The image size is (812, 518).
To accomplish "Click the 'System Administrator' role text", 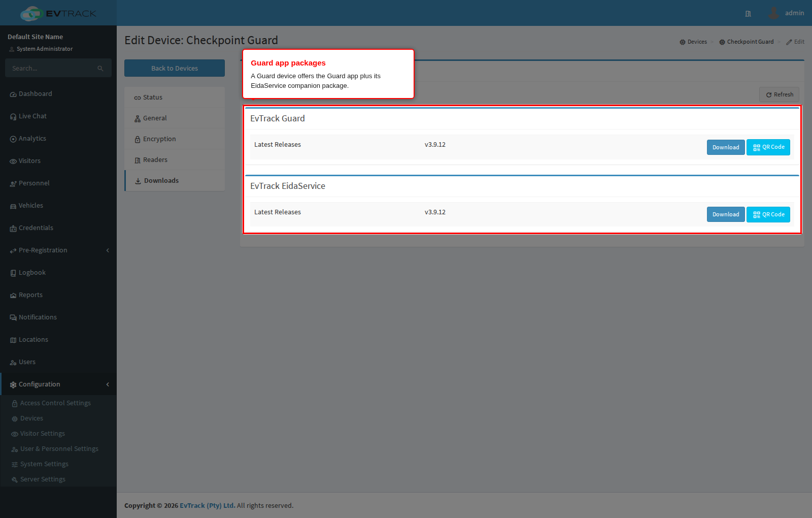I will pyautogui.click(x=45, y=49).
